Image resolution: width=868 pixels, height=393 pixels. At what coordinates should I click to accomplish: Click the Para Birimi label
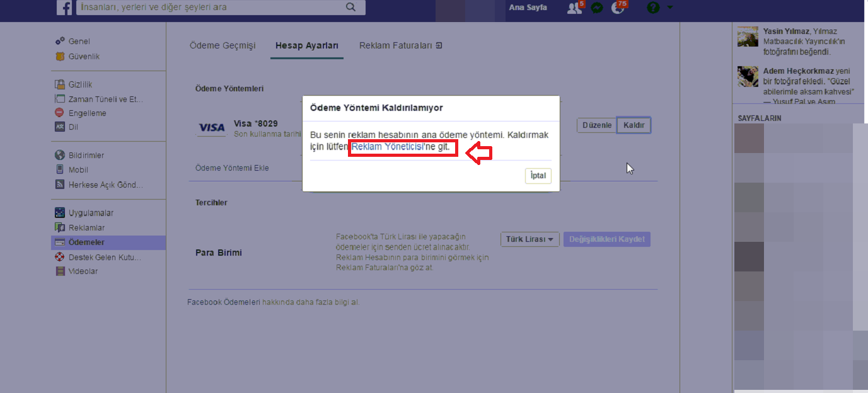(219, 253)
